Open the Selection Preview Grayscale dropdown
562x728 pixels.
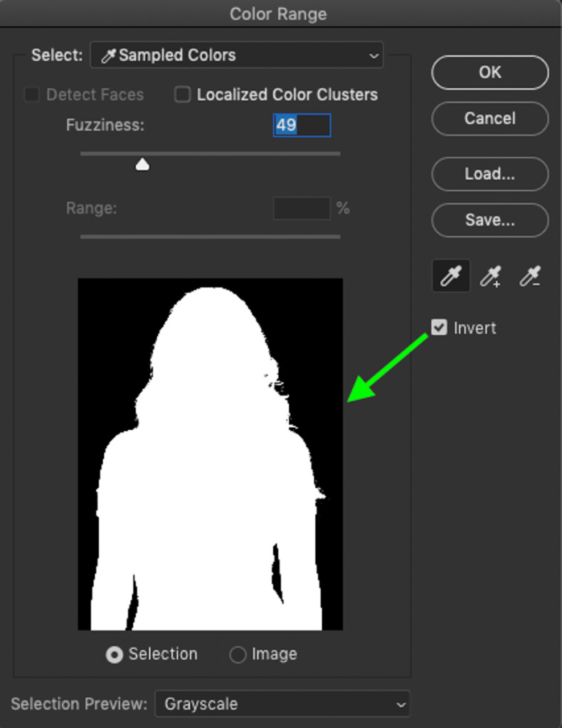[x=282, y=704]
